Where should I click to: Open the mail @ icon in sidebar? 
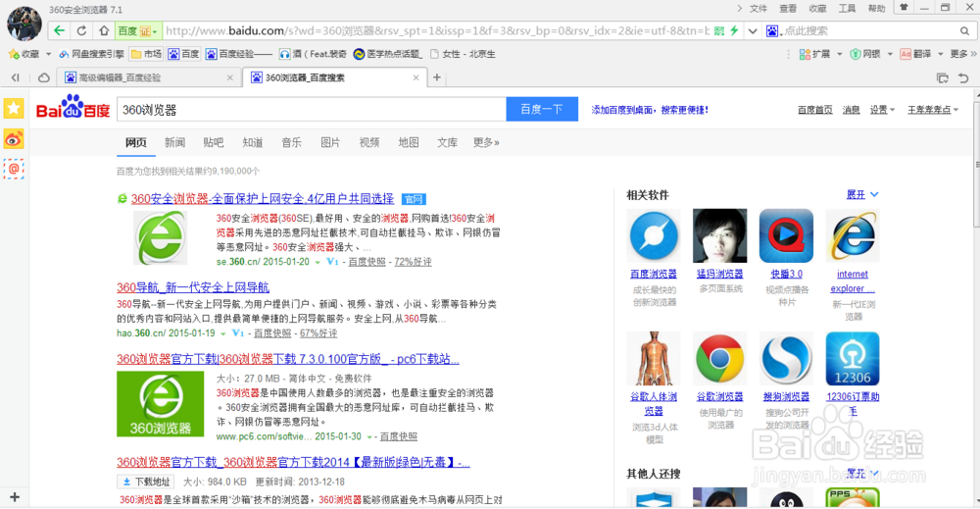click(x=14, y=169)
